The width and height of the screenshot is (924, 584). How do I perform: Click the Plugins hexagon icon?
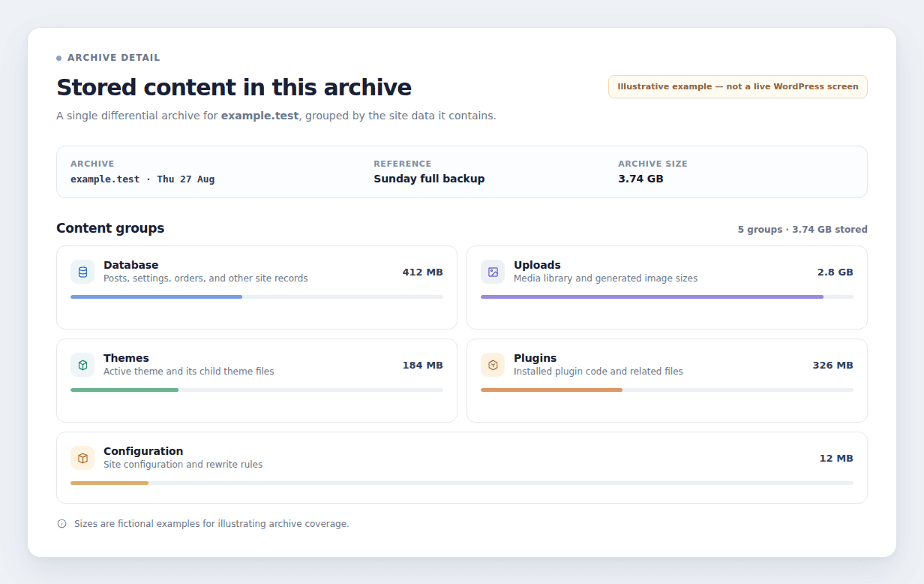click(493, 365)
